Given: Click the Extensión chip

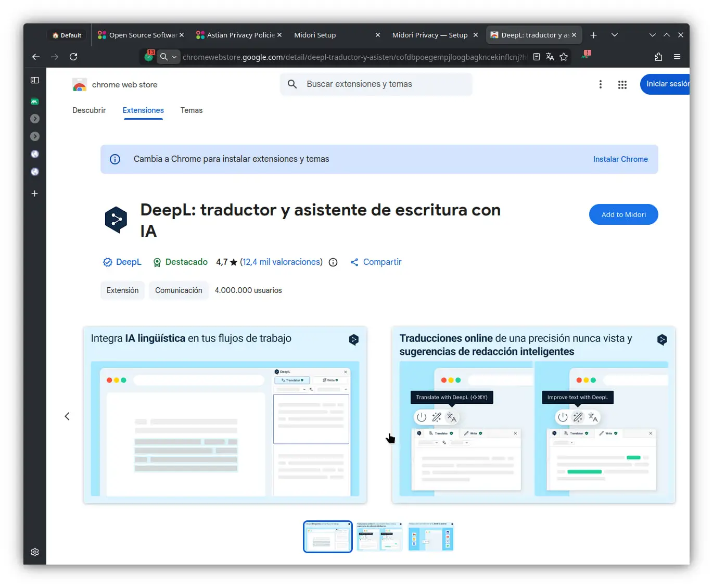Looking at the screenshot, I should coord(123,290).
